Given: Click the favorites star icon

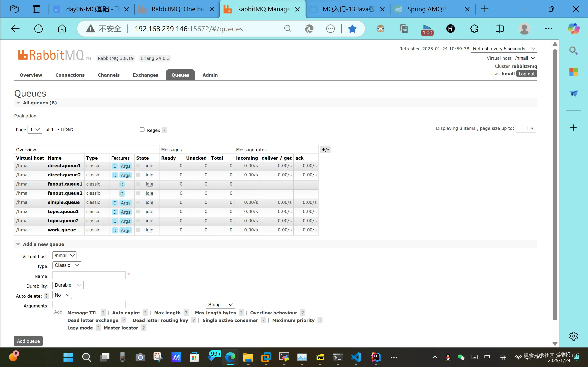Looking at the screenshot, I should click(x=352, y=29).
